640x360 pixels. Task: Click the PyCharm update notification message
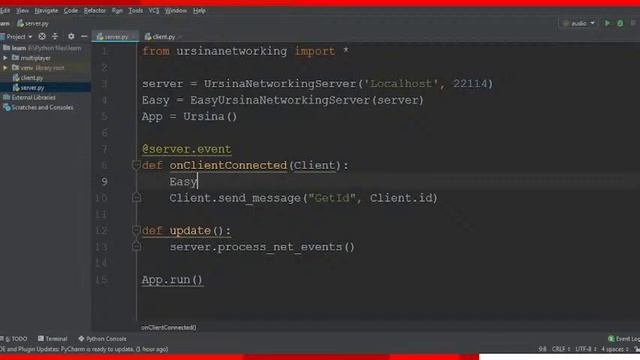(x=84, y=349)
